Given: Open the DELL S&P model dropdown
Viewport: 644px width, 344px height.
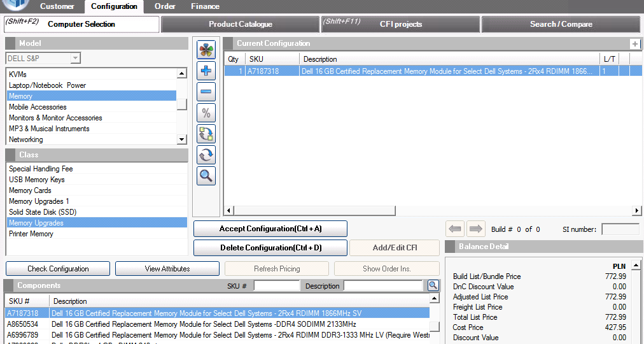Looking at the screenshot, I should 74,59.
